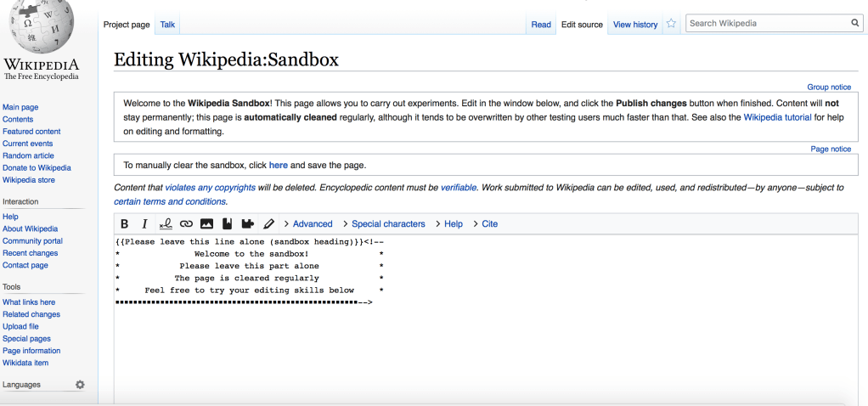Click the reference bookmark icon
The image size is (868, 406).
(x=227, y=224)
